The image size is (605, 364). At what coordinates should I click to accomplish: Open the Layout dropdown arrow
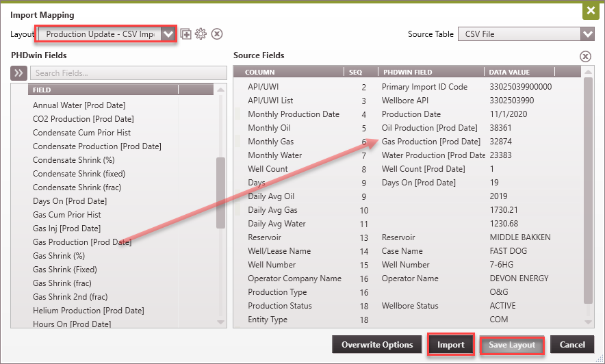pyautogui.click(x=168, y=34)
